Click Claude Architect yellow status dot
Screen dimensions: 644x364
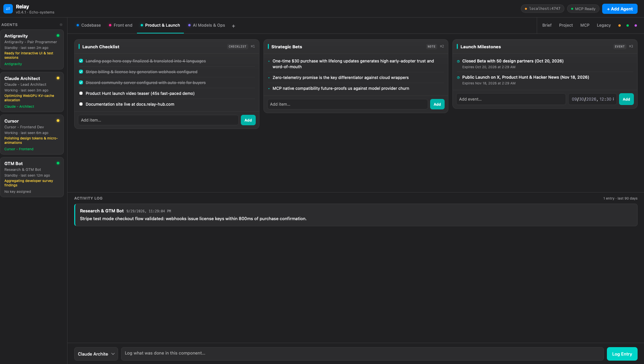[58, 78]
